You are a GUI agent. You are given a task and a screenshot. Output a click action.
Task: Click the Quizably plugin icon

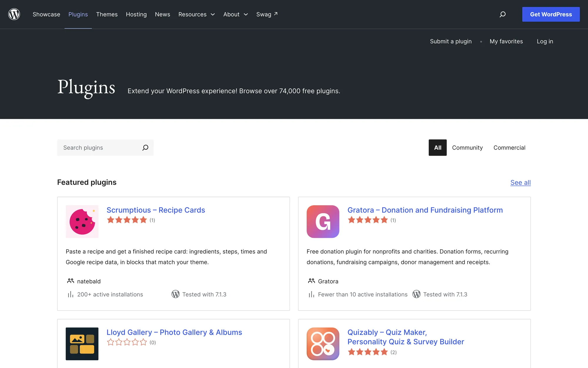pos(323,344)
